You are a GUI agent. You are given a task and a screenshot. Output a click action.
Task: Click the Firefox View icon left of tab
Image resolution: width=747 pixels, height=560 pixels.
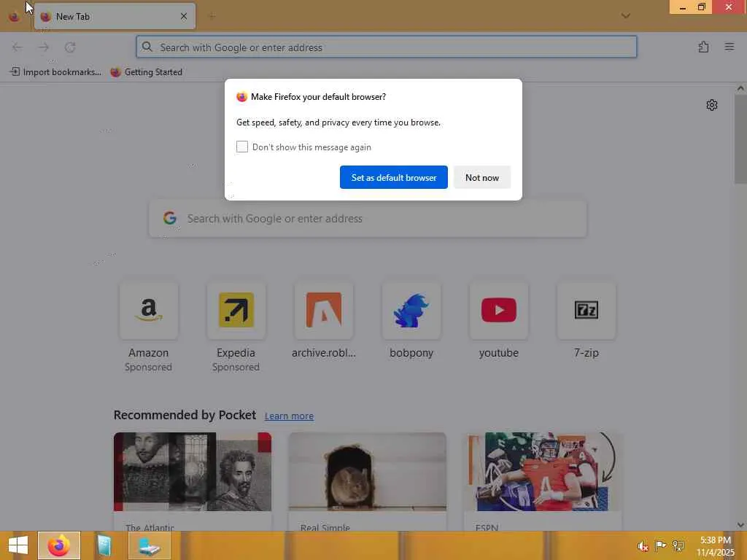(x=15, y=17)
